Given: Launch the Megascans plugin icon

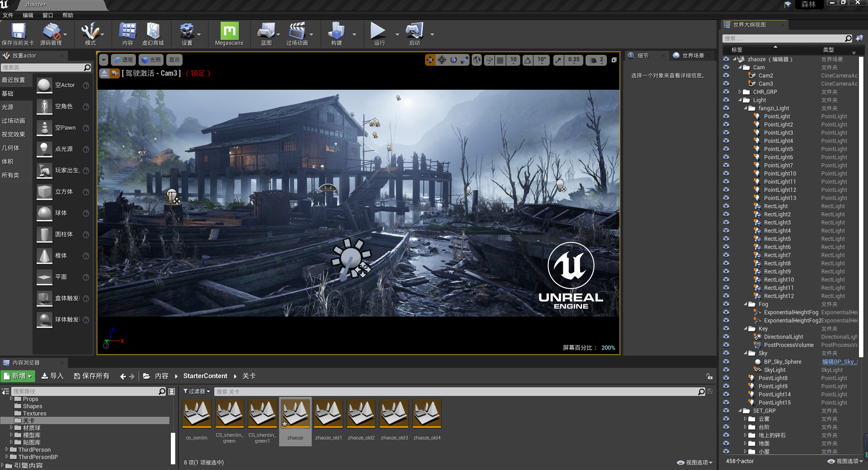Looking at the screenshot, I should [229, 31].
